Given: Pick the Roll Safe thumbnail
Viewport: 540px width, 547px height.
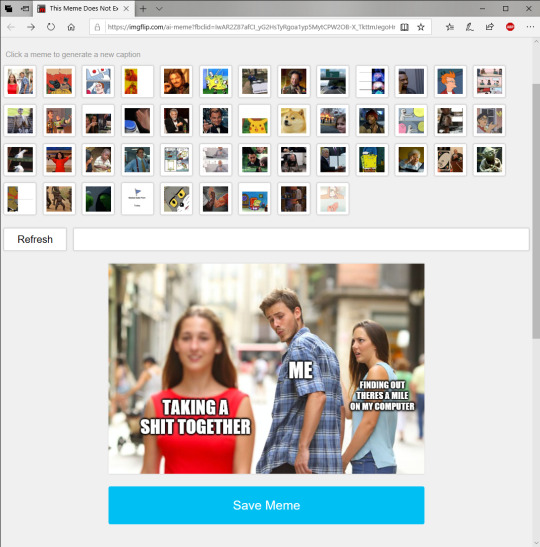Looking at the screenshot, I should (411, 81).
